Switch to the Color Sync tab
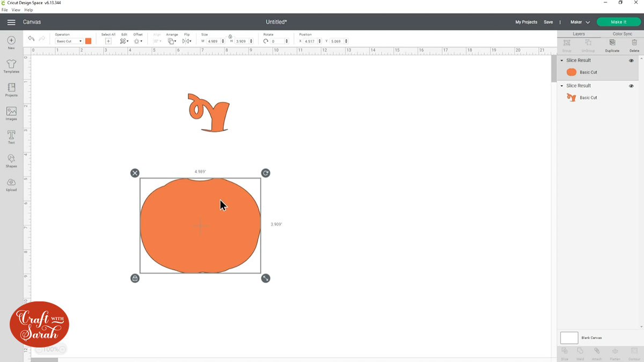 tap(622, 34)
